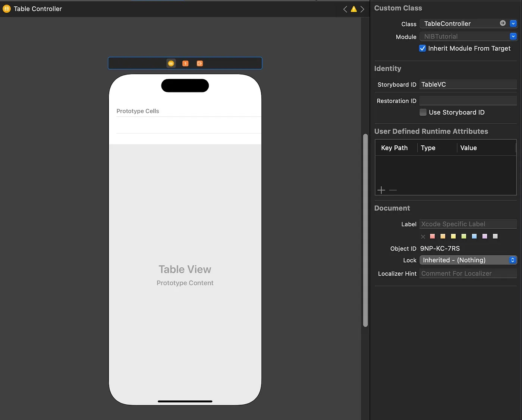The image size is (522, 420).
Task: Click the User Defined Runtime Attributes heading
Action: [x=431, y=131]
